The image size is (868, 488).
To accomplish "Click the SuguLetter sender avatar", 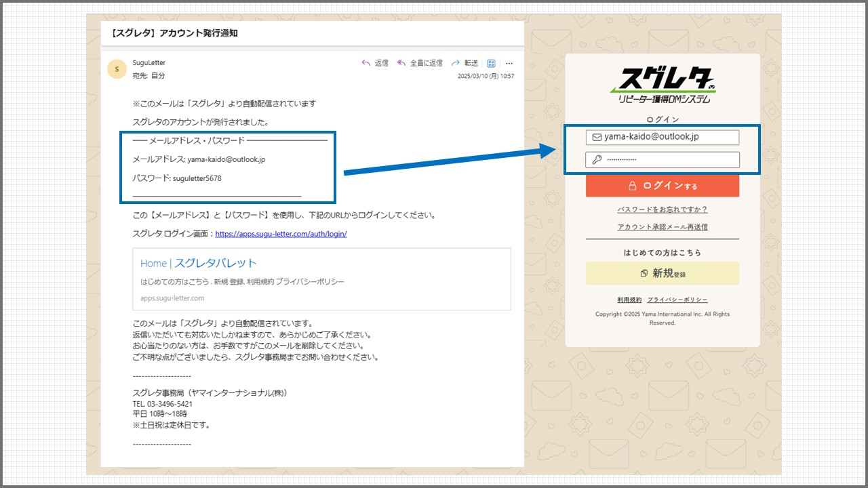I will click(x=117, y=69).
